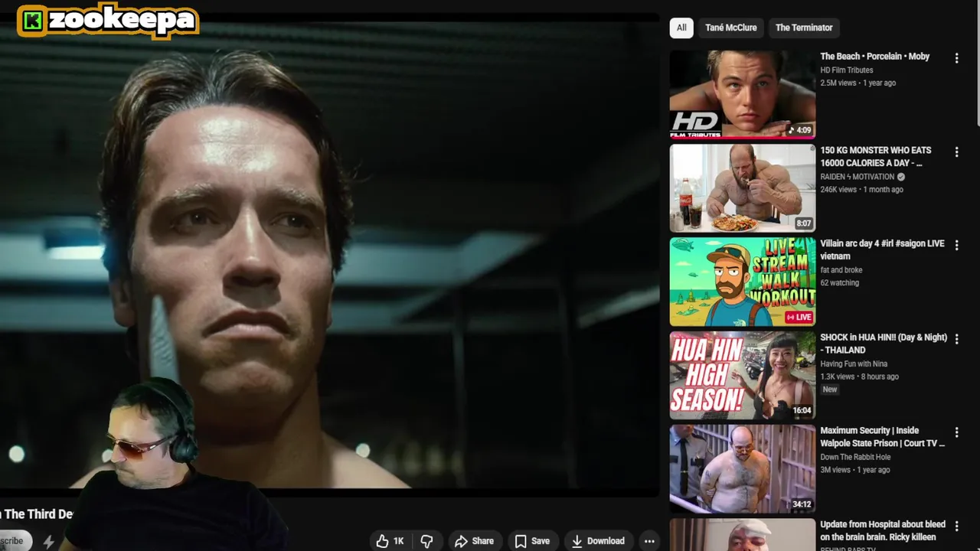Open the Live Stream Walk Workout thumbnail
Screen dimensions: 980x551
743,282
